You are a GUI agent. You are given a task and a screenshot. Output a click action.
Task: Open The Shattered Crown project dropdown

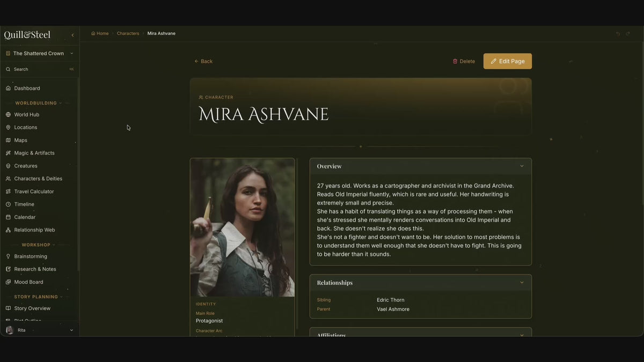[x=39, y=54]
